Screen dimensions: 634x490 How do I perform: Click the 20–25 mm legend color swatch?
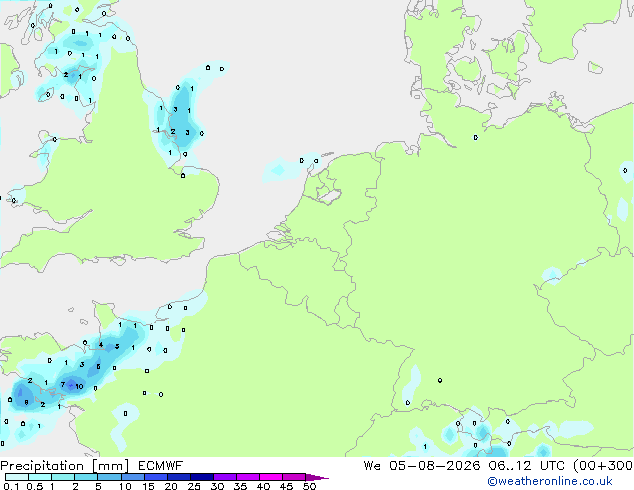tap(178, 477)
